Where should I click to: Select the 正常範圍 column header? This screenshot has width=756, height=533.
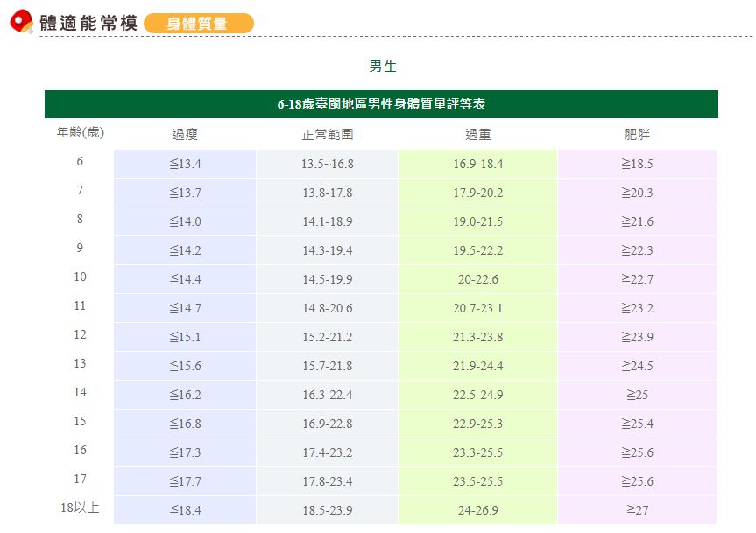coord(327,135)
